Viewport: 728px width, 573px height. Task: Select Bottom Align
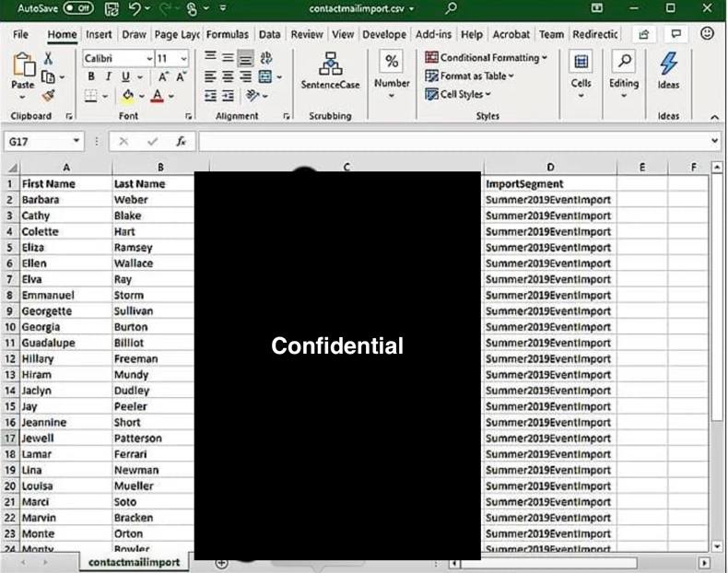click(246, 58)
